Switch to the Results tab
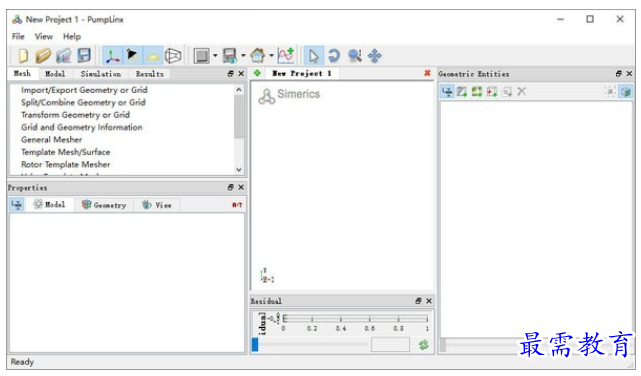The height and width of the screenshot is (376, 641). tap(150, 74)
